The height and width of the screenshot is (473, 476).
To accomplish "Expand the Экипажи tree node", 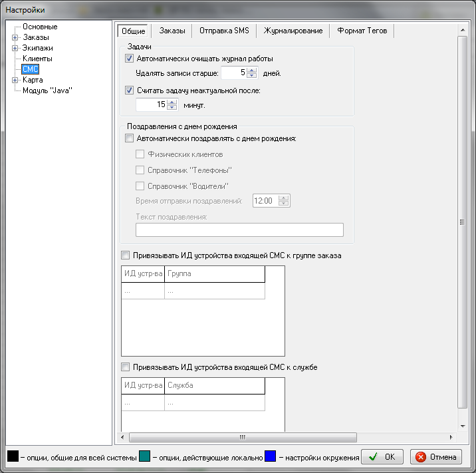I will click(15, 48).
